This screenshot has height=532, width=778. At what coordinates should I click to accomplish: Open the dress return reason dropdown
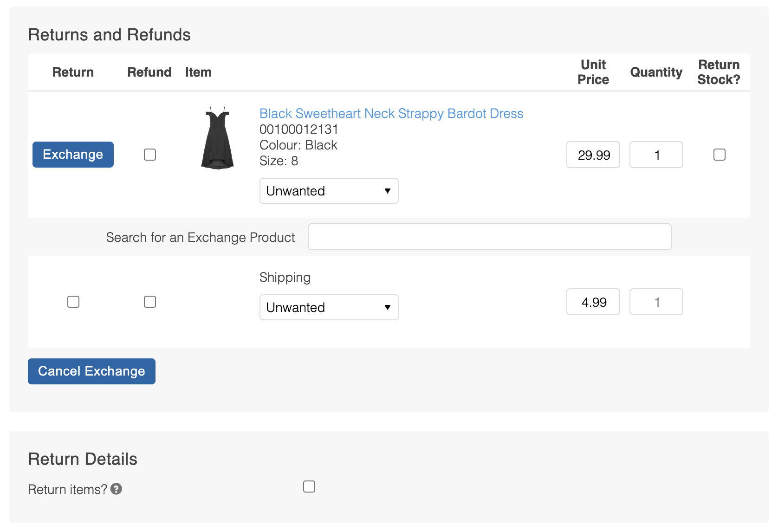329,191
